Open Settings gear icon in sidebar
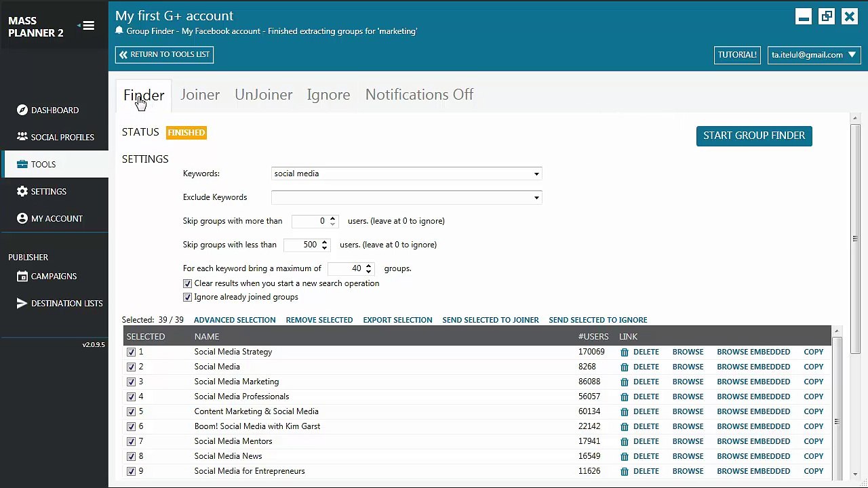The height and width of the screenshot is (488, 868). coord(22,191)
